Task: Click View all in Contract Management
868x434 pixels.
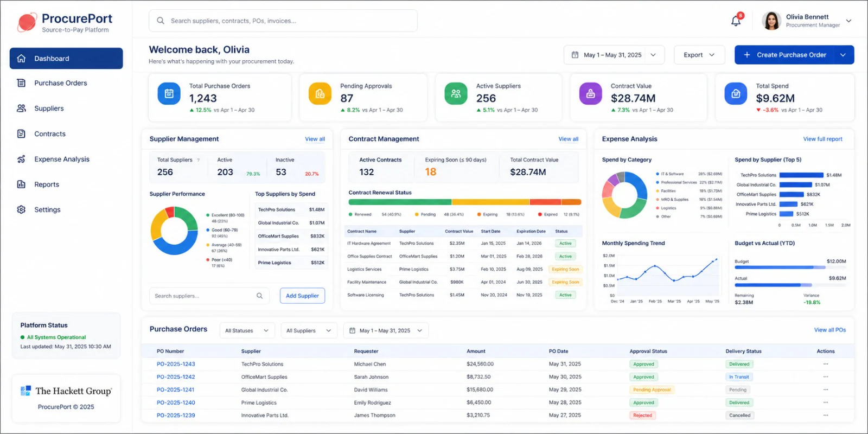Action: [568, 139]
